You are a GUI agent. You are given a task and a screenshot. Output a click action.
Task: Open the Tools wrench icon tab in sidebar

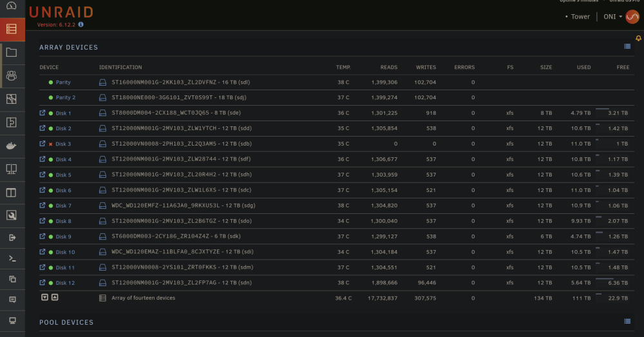(12, 215)
